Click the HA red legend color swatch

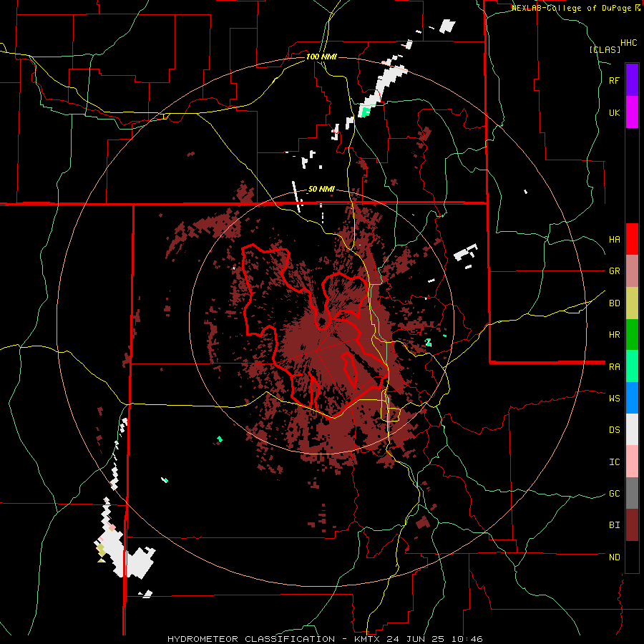(632, 239)
